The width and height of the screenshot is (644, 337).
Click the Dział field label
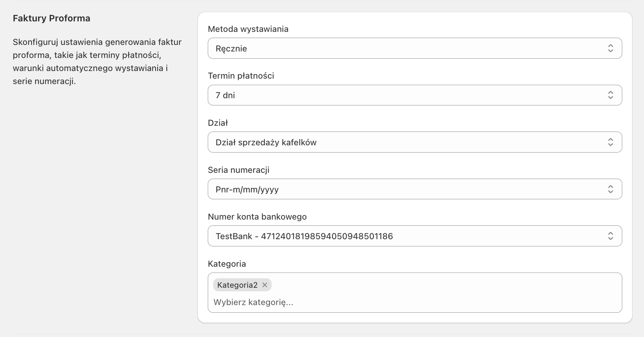point(218,123)
